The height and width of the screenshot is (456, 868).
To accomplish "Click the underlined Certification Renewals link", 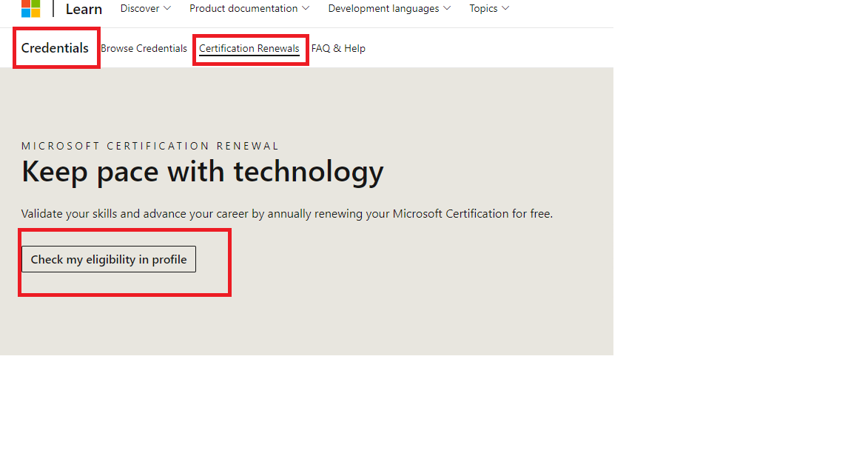I will [x=250, y=48].
